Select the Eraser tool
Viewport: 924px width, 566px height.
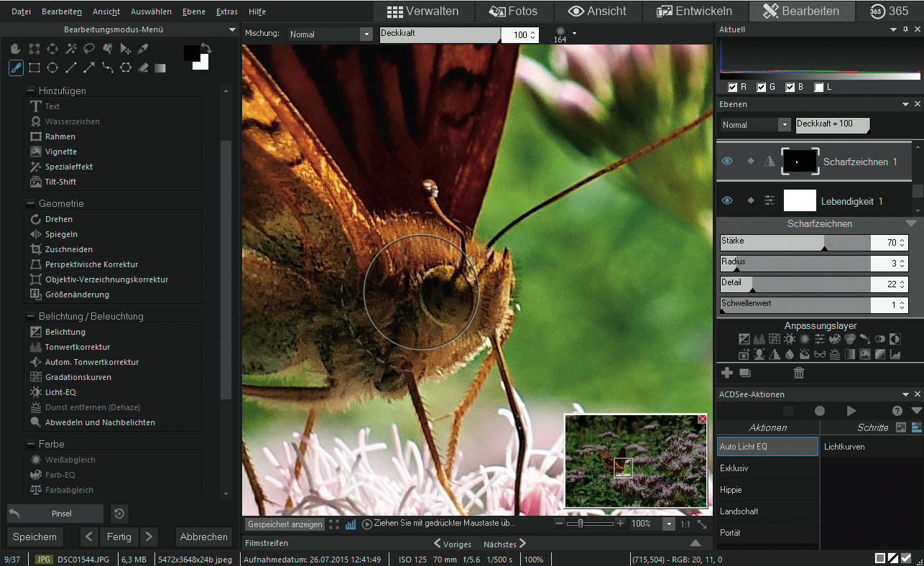(143, 68)
